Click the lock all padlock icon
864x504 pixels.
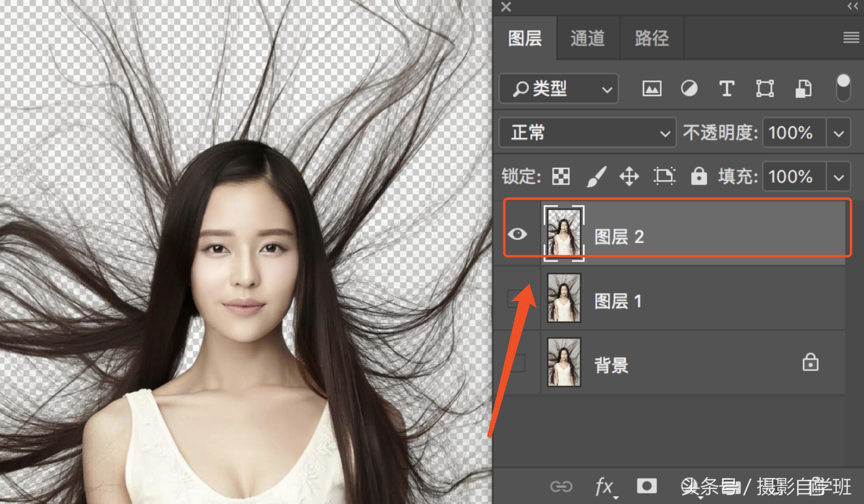click(699, 177)
